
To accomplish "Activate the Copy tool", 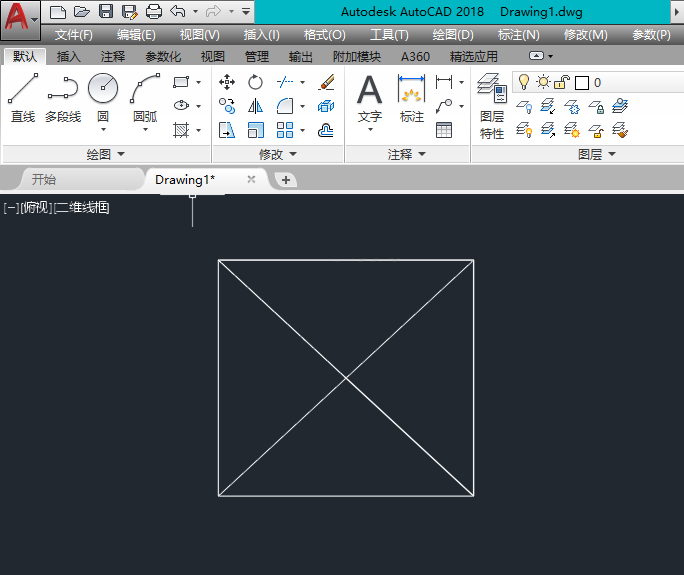I will 227,106.
